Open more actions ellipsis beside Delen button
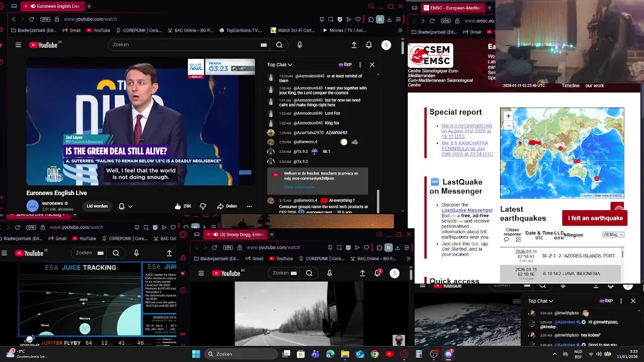This screenshot has width=644, height=362. point(249,206)
